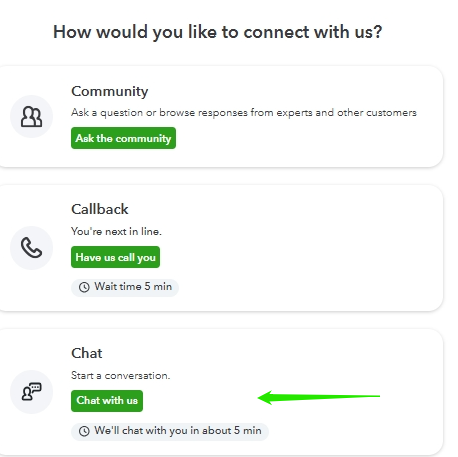458x457 pixels.
Task: Click the green arrow pointing at chat
Action: tap(319, 397)
